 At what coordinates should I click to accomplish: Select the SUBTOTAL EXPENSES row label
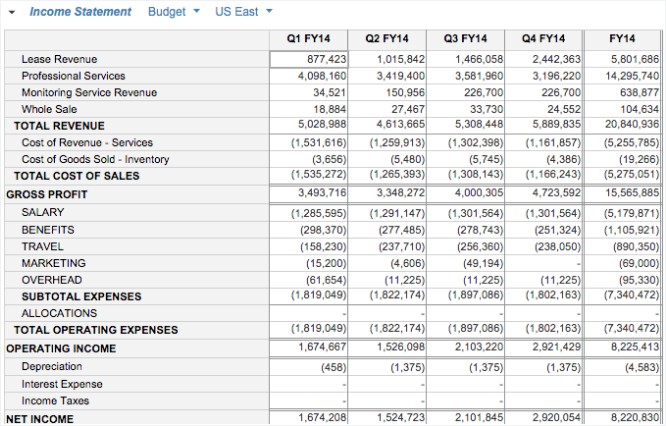(x=81, y=297)
